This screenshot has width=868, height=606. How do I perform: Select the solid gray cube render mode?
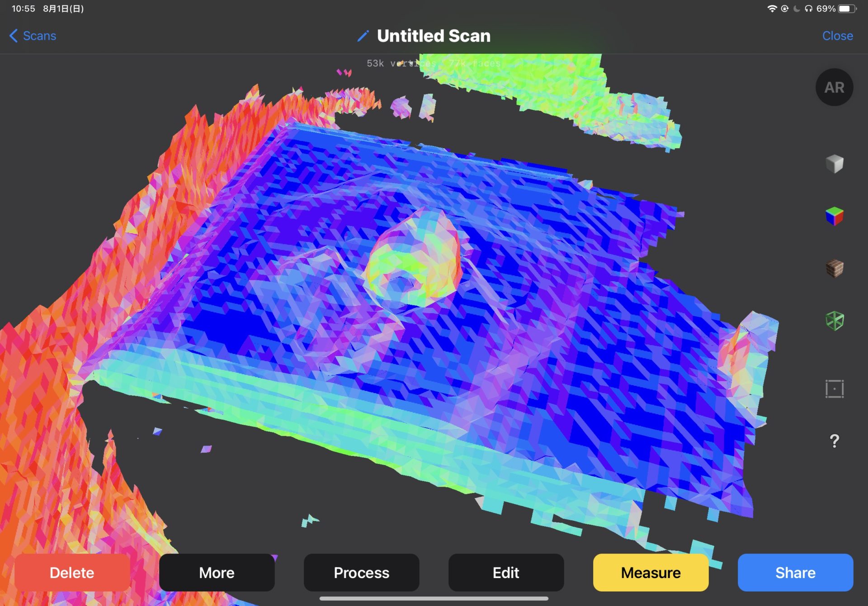tap(834, 164)
